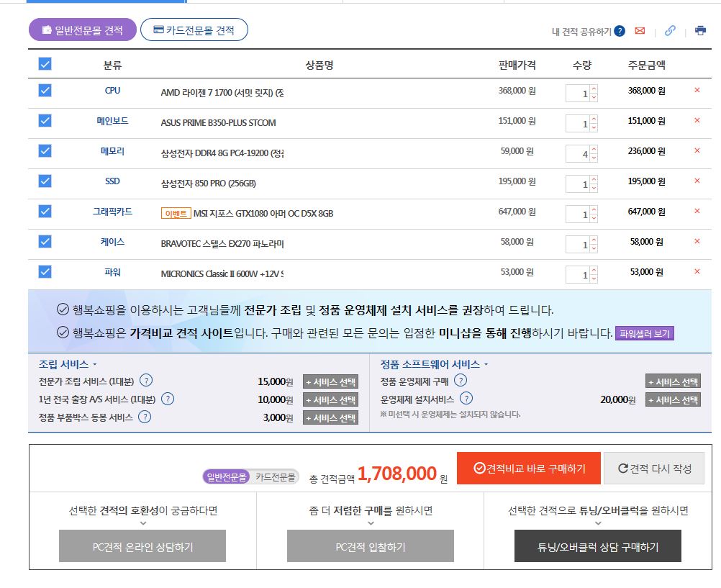Uncheck the 케이스 row checkbox

(x=45, y=242)
